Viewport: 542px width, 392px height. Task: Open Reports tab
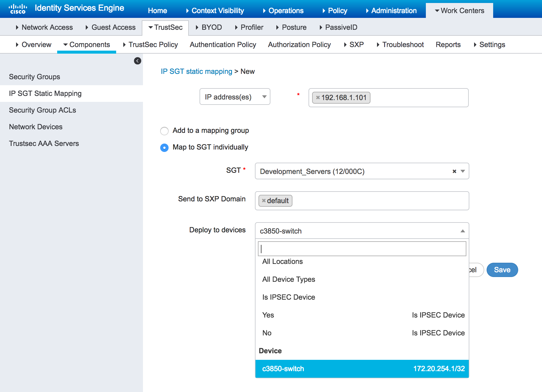pos(448,45)
